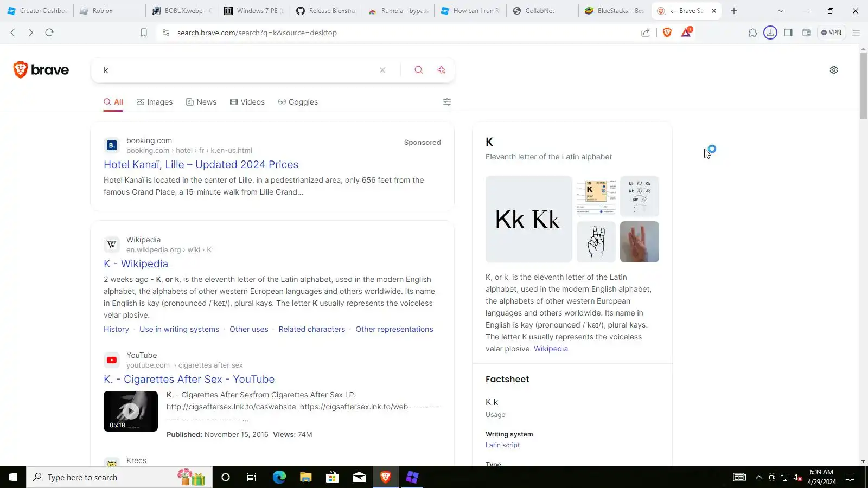Click the address bar URL
This screenshot has width=868, height=488.
[x=257, y=33]
